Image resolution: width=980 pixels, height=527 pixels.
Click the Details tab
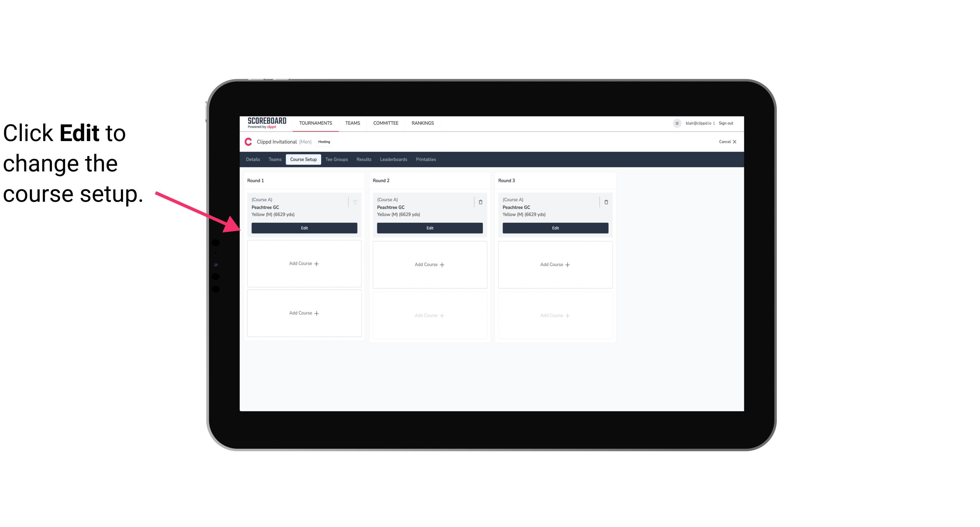(x=254, y=159)
